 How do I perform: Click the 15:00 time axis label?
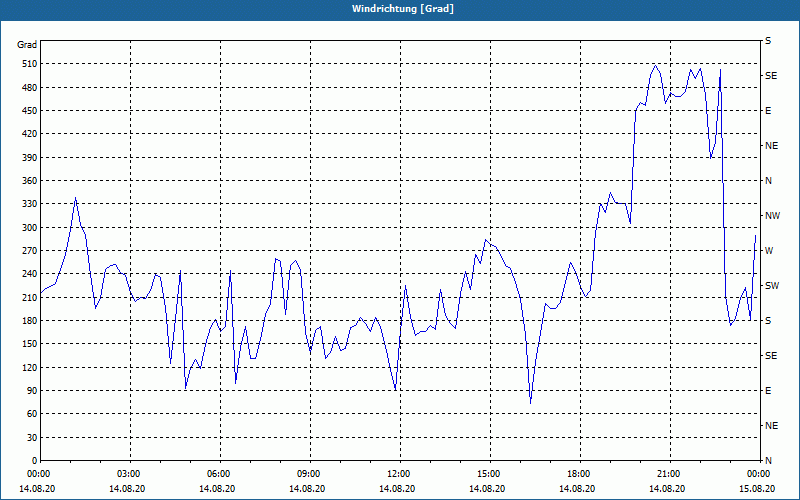[x=490, y=474]
